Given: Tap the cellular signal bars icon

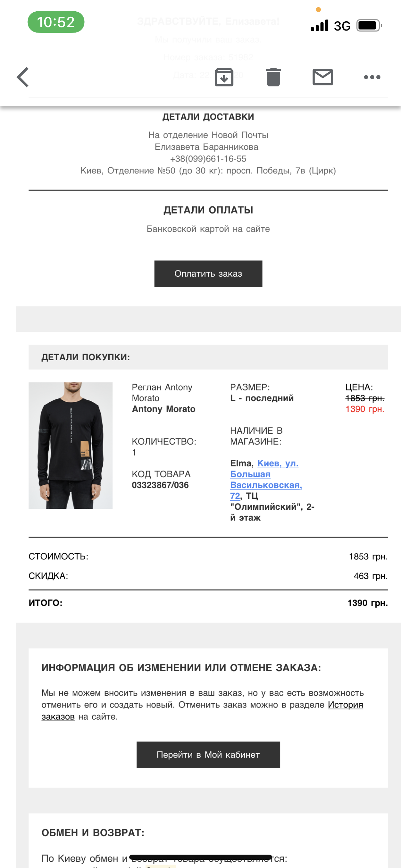Looking at the screenshot, I should (319, 26).
